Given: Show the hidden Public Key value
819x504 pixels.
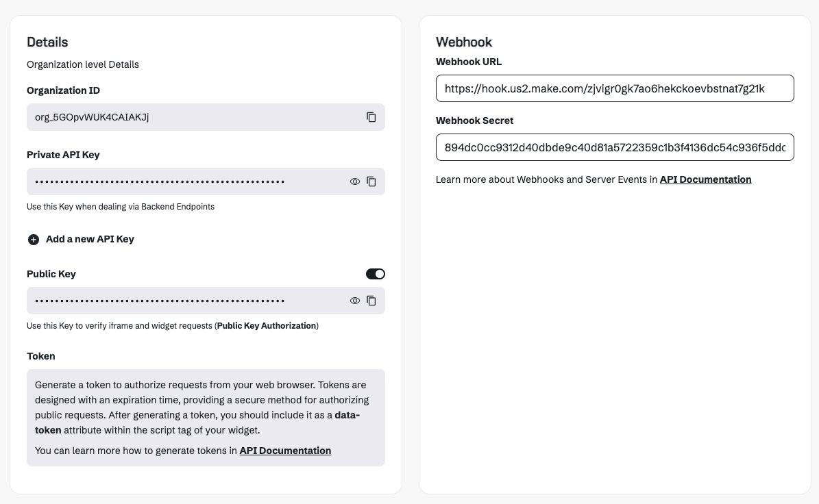Looking at the screenshot, I should tap(354, 300).
